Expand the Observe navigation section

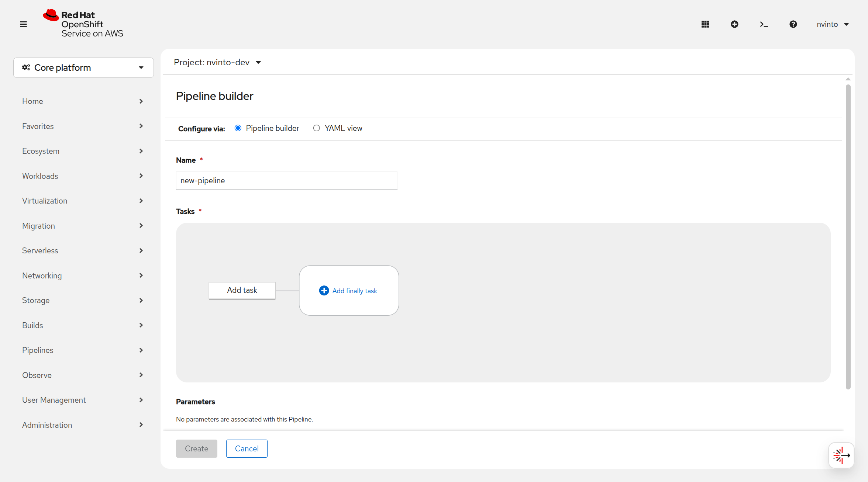coord(83,375)
